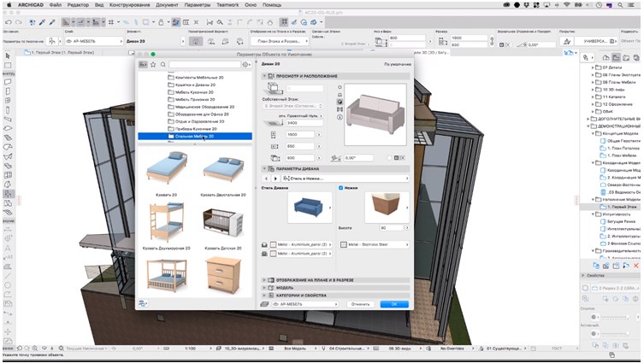Show the 3D shaded preview of the sofa
Viewport: 644px width, 363px height.
[340, 102]
